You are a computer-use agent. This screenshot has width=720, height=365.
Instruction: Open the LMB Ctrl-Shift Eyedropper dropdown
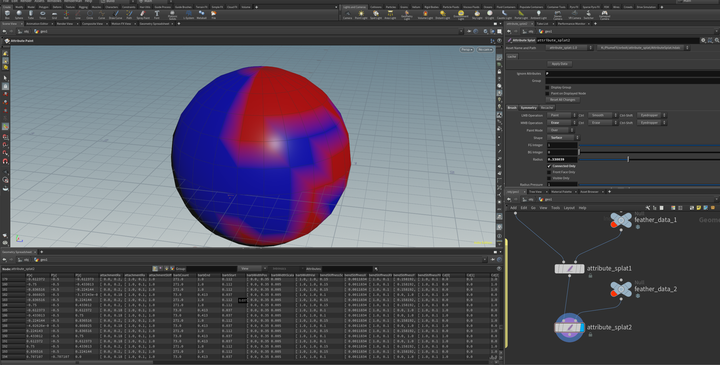(651, 115)
